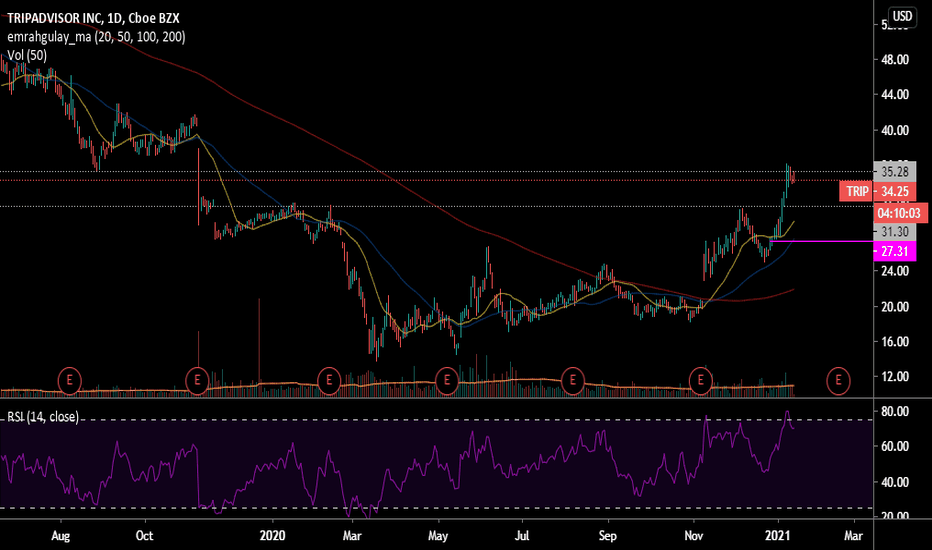Click 16.00 on the price axis
The image size is (932, 550).
coord(895,341)
